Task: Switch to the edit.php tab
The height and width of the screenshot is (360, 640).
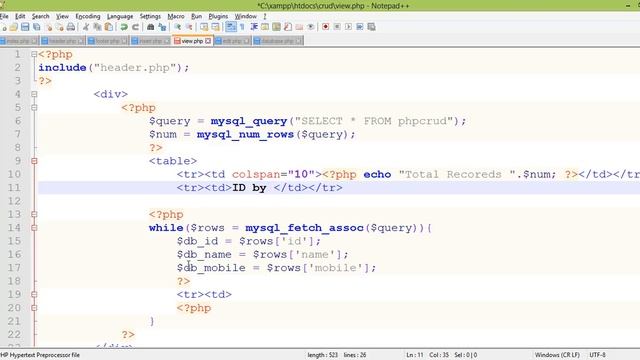Action: (232, 41)
